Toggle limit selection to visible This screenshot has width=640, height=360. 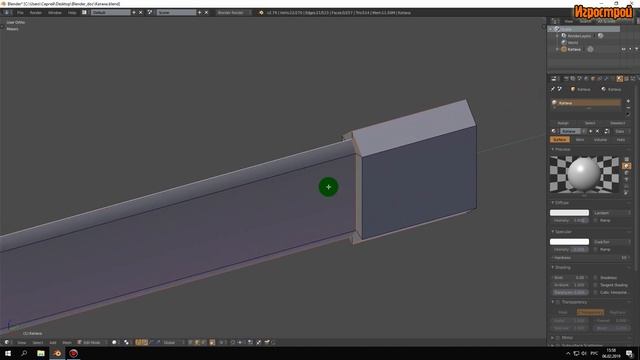click(212, 342)
